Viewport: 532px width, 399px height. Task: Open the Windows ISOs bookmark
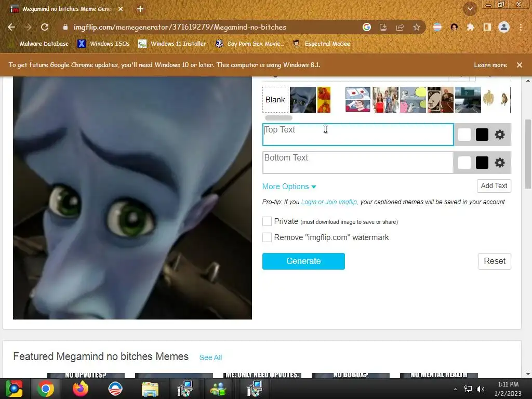104,44
